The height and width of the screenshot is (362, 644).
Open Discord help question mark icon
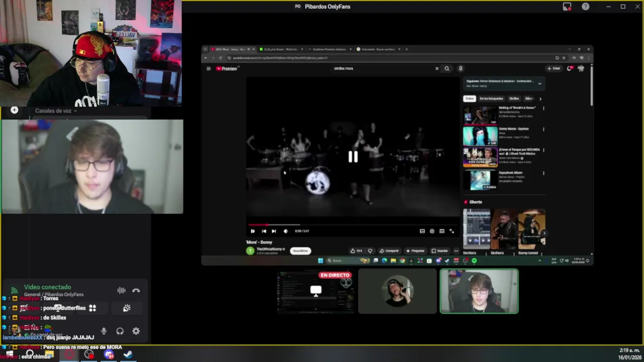[586, 7]
